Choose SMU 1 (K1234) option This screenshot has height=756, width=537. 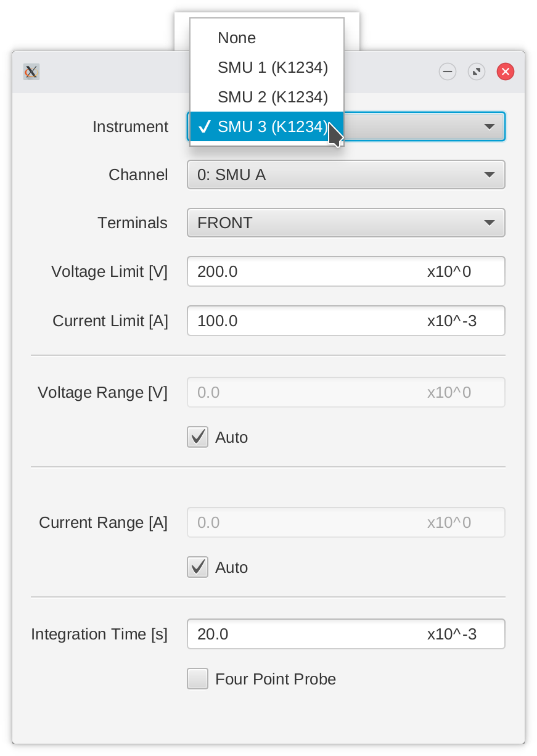(x=273, y=67)
